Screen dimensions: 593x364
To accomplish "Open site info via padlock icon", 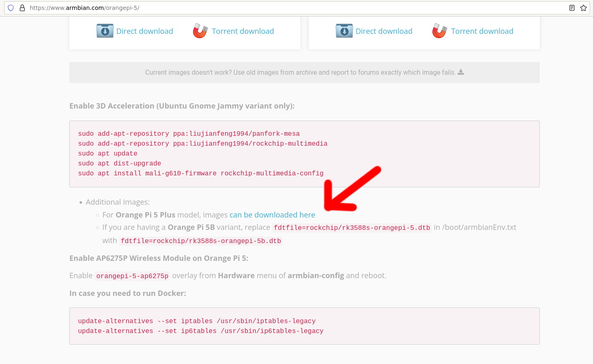I will point(22,8).
